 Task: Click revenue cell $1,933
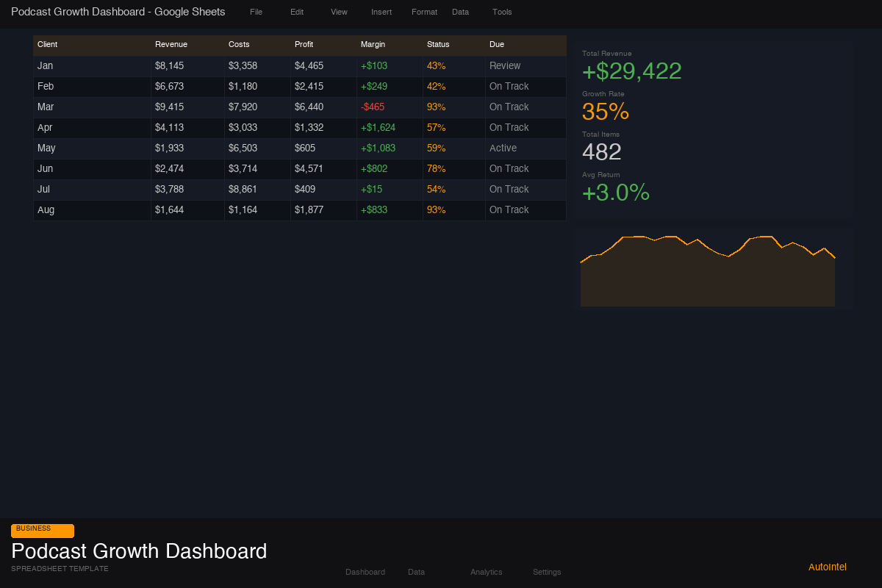[x=187, y=148]
